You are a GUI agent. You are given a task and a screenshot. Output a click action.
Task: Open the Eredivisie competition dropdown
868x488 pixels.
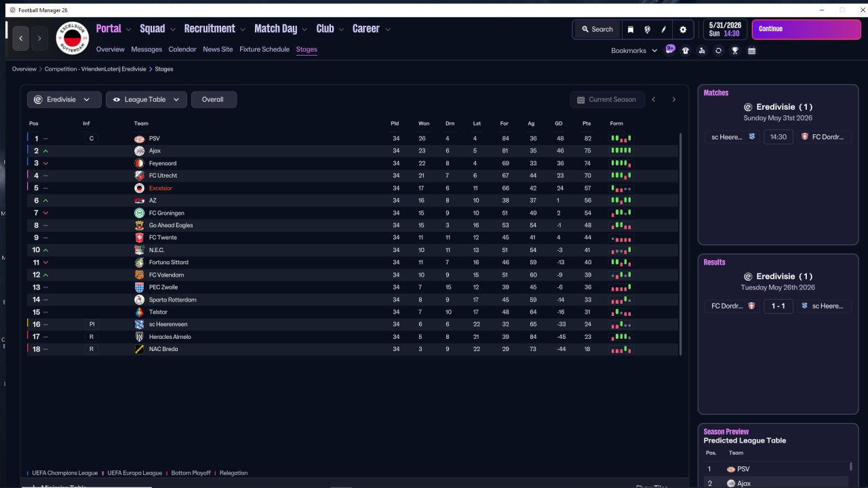[x=64, y=100]
